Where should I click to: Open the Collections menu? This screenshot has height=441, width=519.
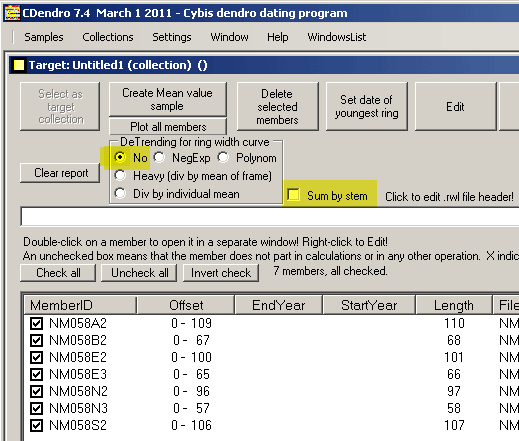(x=108, y=37)
